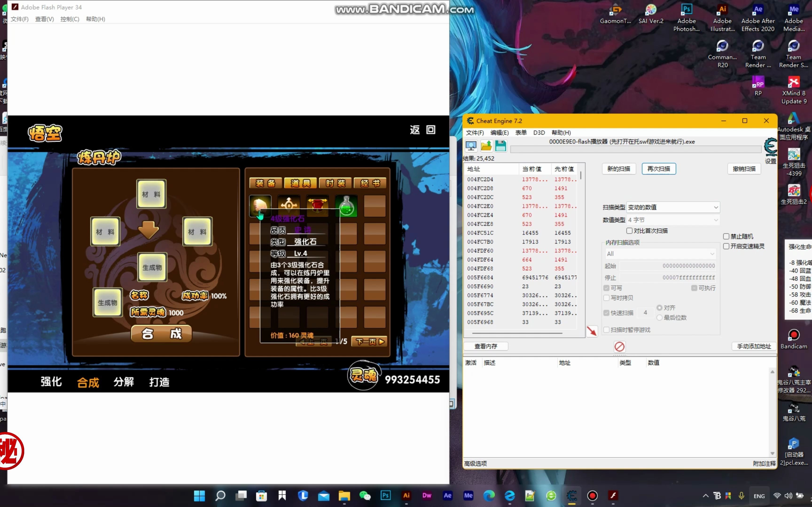The image size is (812, 507).
Task: Switch to the 时装 inventory tab
Action: [335, 183]
